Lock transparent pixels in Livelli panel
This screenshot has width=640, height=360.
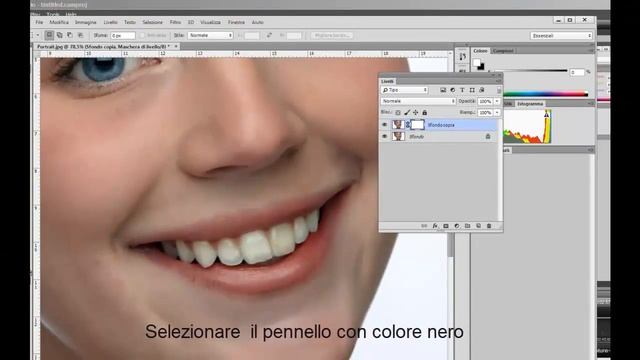(x=398, y=112)
